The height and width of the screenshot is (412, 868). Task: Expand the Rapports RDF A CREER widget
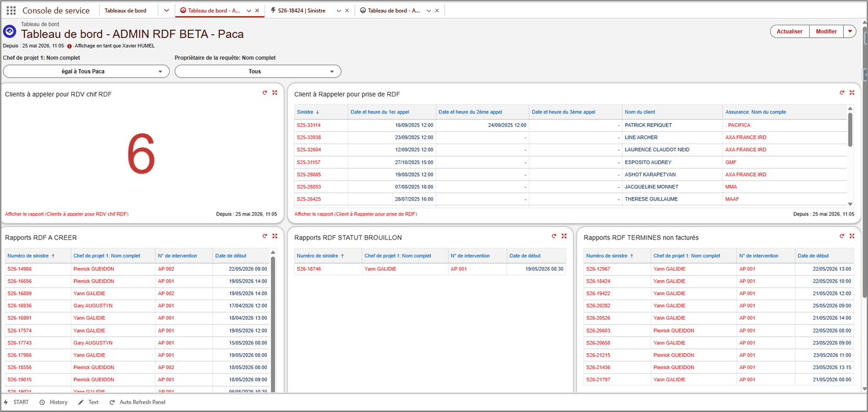[x=275, y=236]
